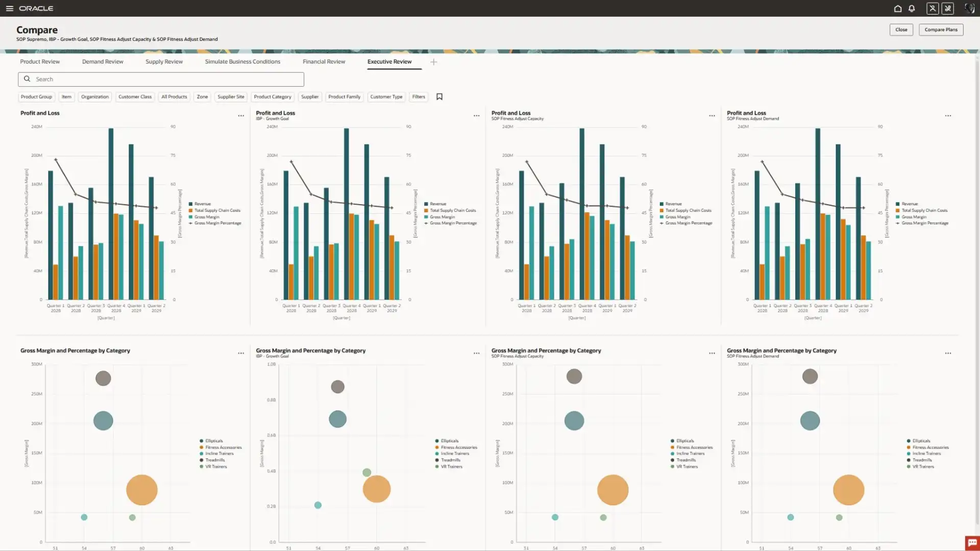
Task: Open options menu for first Profit and Loss chart
Action: coord(241,116)
